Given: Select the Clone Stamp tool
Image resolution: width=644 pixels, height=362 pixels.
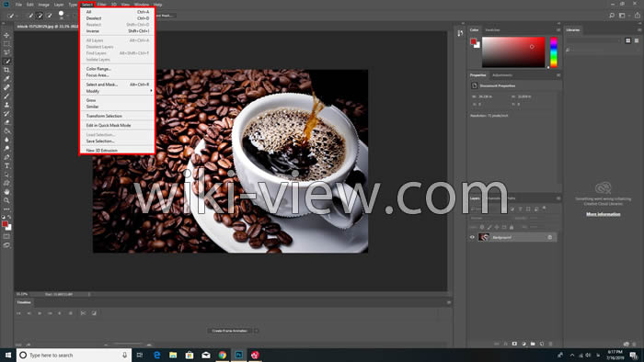Looking at the screenshot, I should tap(6, 105).
